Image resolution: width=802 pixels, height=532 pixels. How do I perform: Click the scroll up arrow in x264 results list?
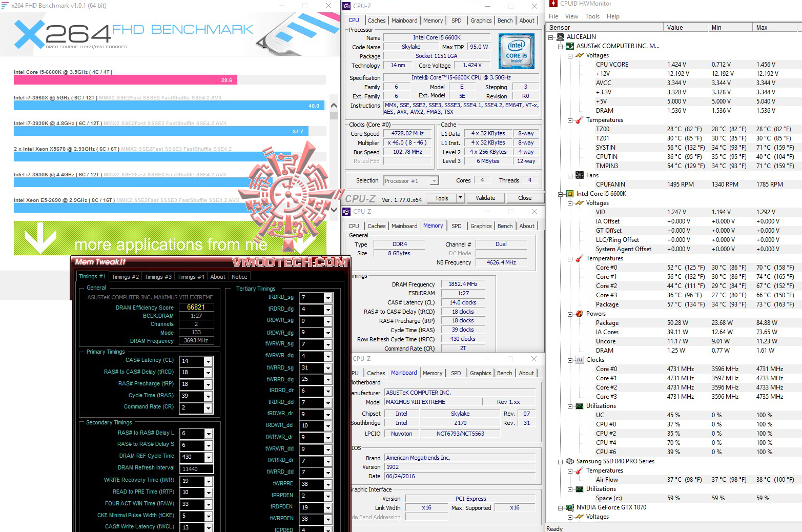pyautogui.click(x=334, y=106)
